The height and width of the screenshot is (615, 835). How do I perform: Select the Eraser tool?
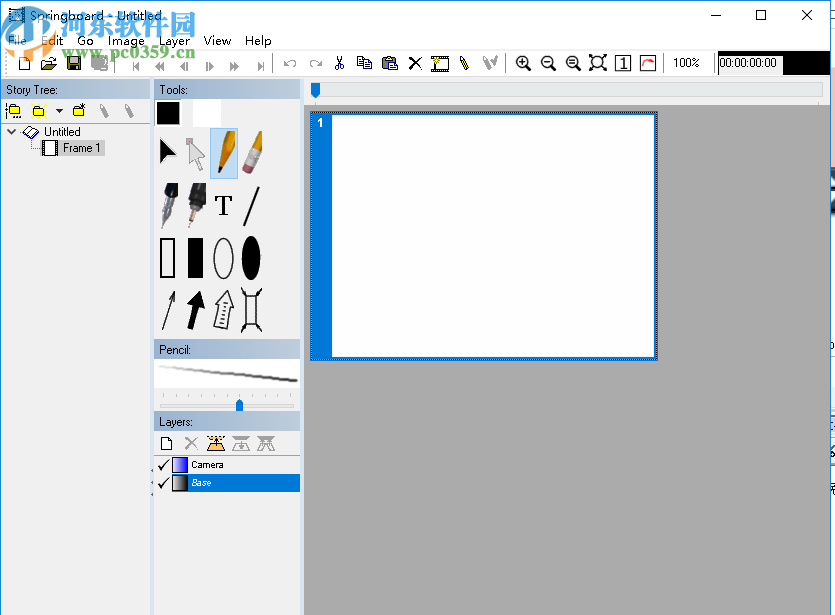(252, 153)
